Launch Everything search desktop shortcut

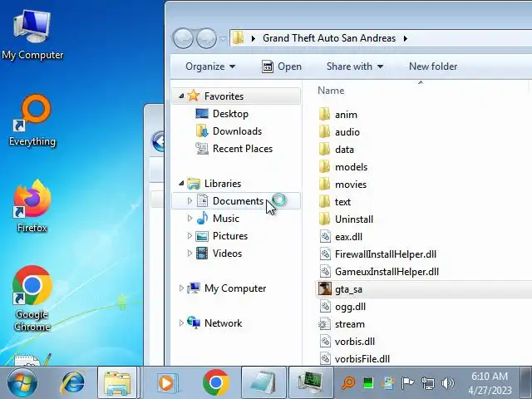pos(32,121)
